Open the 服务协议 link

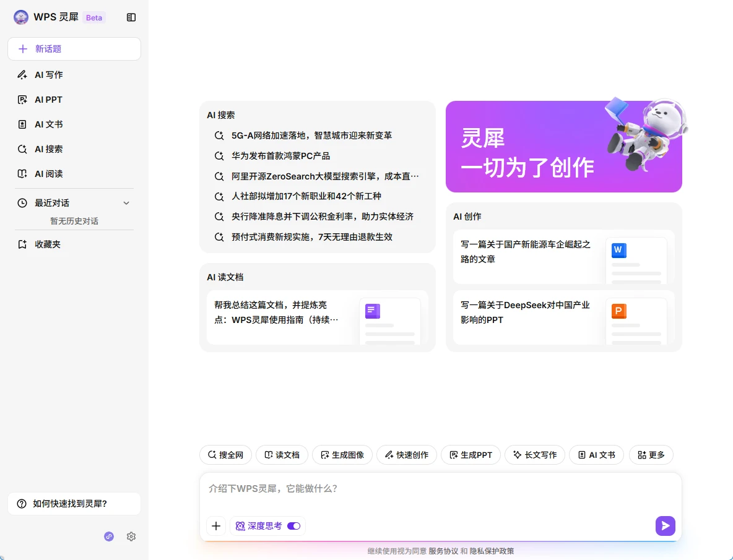coord(443,551)
